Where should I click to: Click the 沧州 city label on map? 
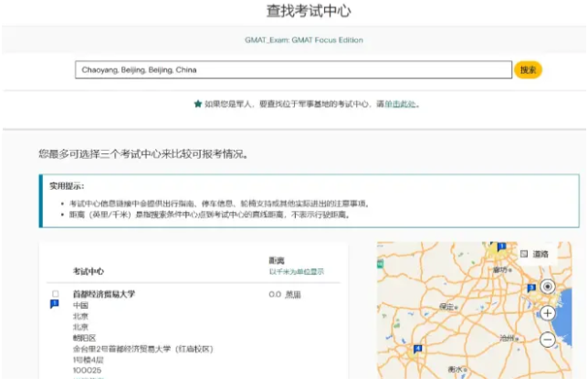pos(507,338)
